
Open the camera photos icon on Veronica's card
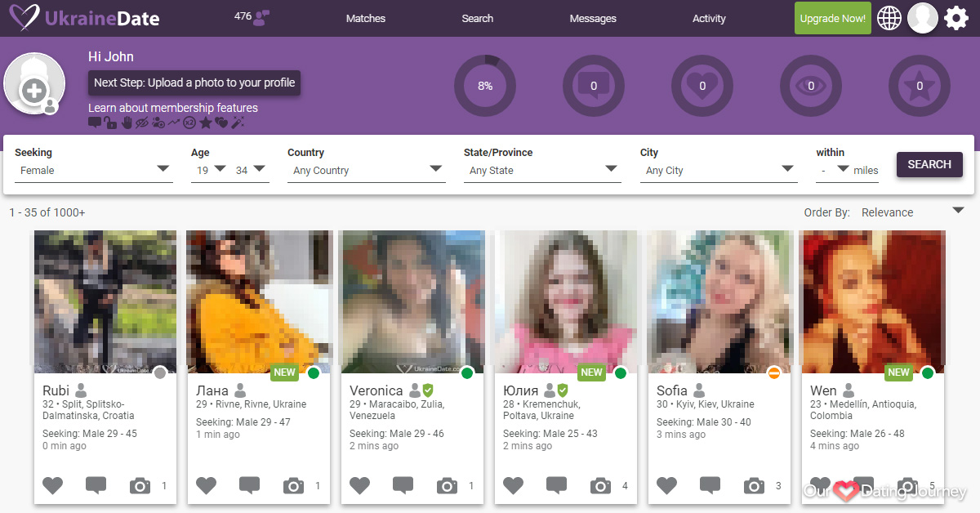pos(447,486)
